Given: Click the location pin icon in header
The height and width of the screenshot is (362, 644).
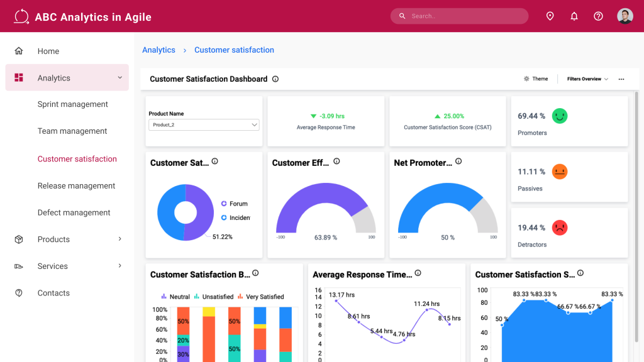Looking at the screenshot, I should tap(550, 16).
